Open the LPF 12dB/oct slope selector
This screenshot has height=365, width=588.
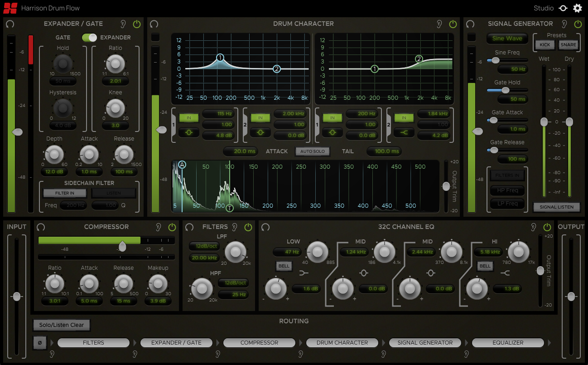204,246
